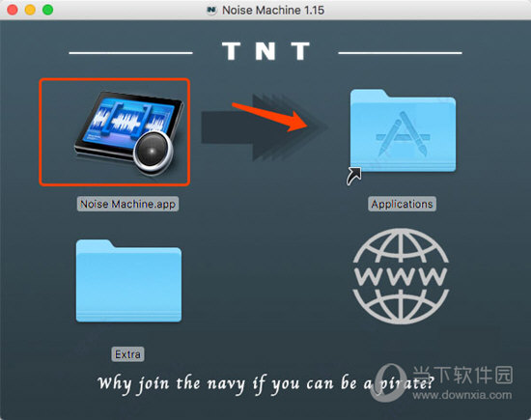Minimize the window with yellow button
Image resolution: width=531 pixels, height=420 pixels.
pyautogui.click(x=30, y=10)
